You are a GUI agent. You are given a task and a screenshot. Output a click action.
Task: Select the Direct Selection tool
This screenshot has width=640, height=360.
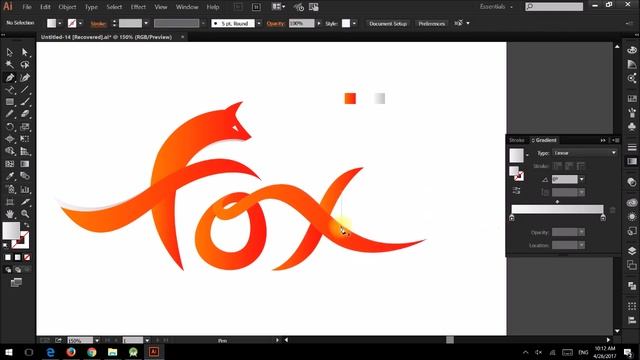pos(25,52)
